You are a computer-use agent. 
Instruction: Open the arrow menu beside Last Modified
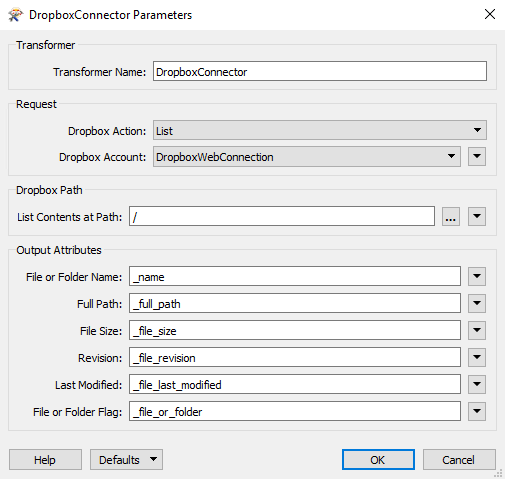477,384
